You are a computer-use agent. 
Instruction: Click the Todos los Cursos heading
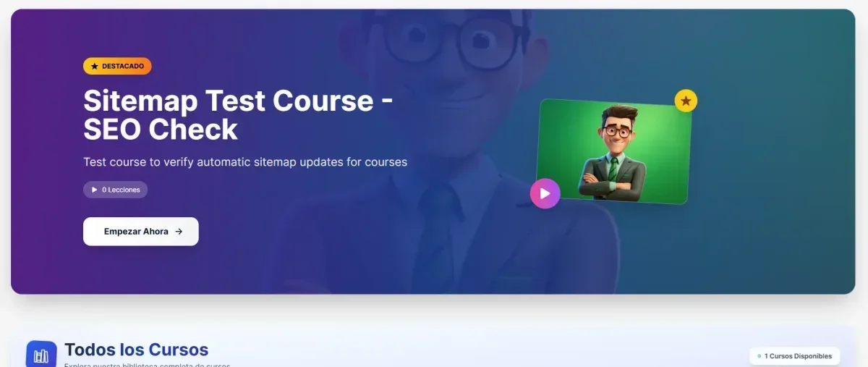137,350
